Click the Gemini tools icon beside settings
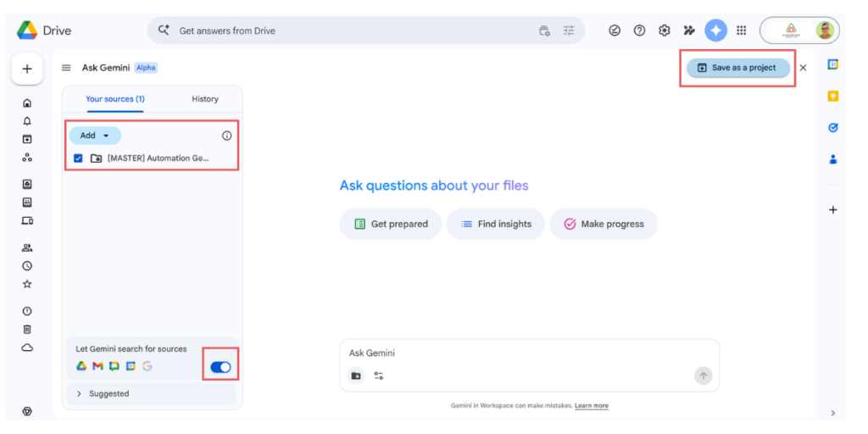 689,31
